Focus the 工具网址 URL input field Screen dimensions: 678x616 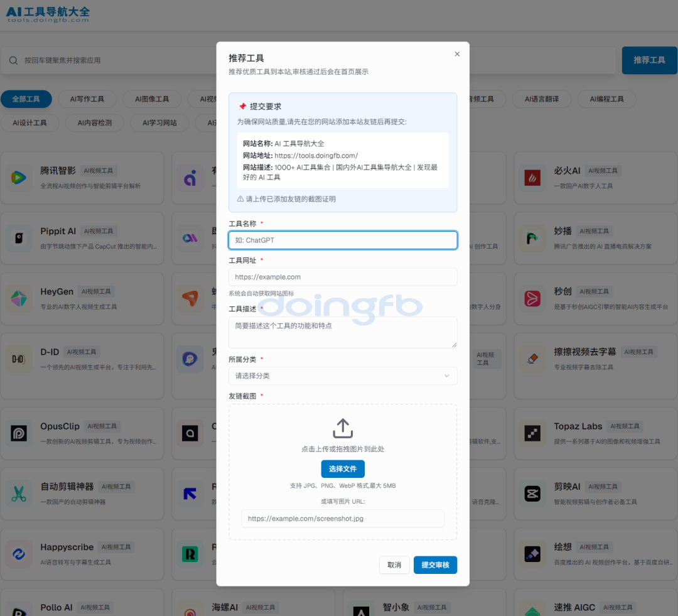pyautogui.click(x=342, y=277)
